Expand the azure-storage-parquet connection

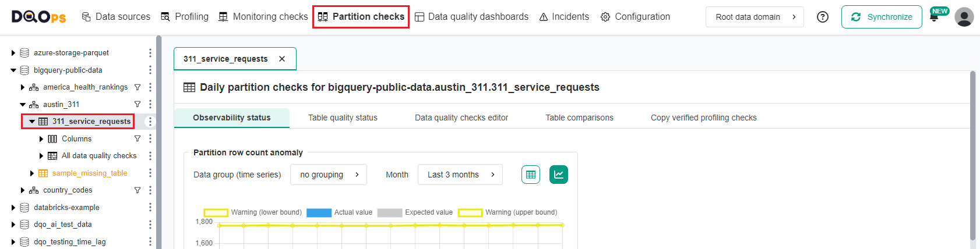coord(13,53)
